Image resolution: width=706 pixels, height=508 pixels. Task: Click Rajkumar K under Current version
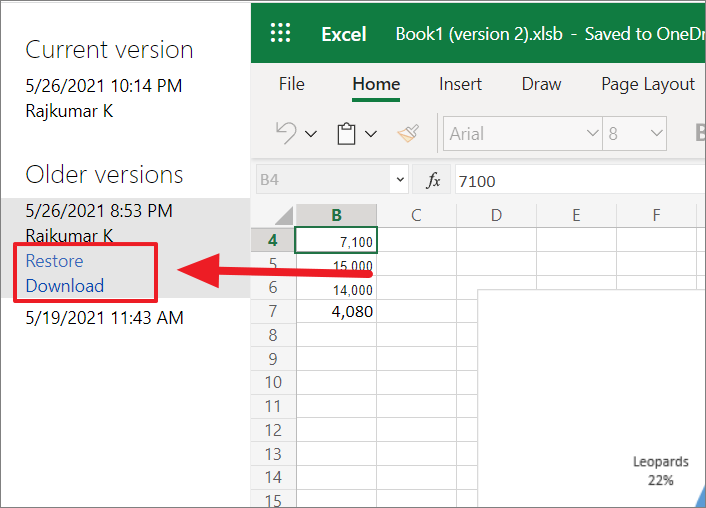point(69,111)
